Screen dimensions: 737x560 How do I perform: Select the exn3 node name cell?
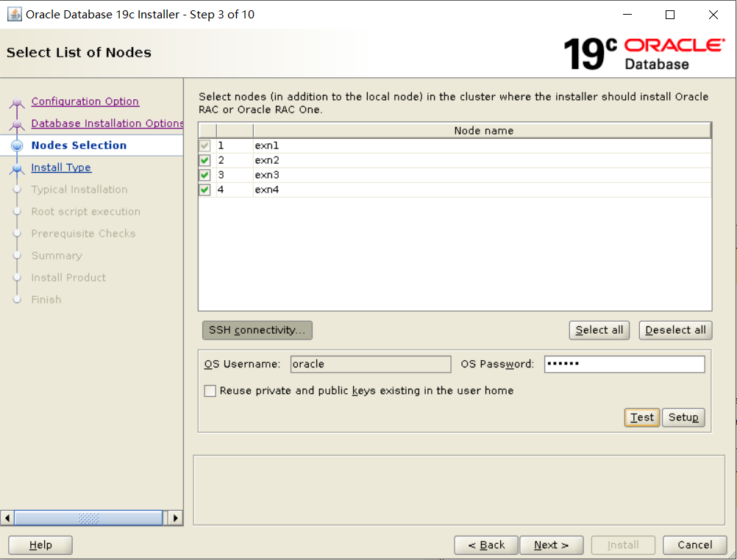click(x=483, y=175)
